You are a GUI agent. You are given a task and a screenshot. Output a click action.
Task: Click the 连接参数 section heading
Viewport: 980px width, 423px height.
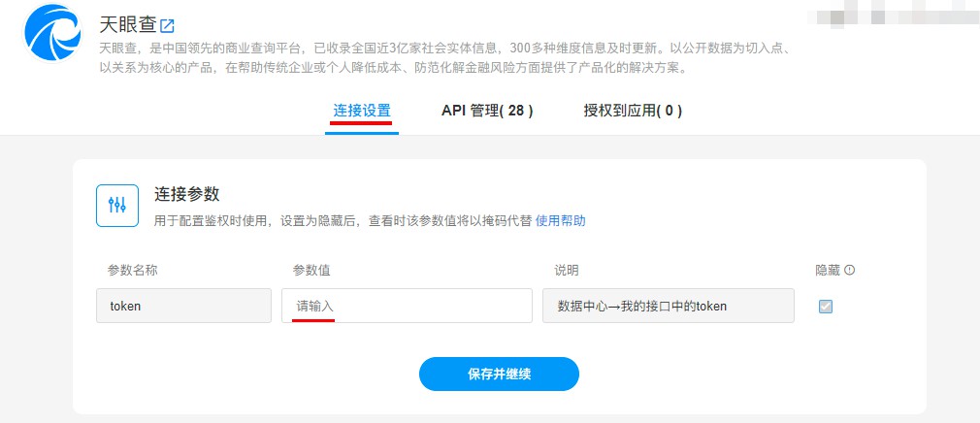coord(188,193)
